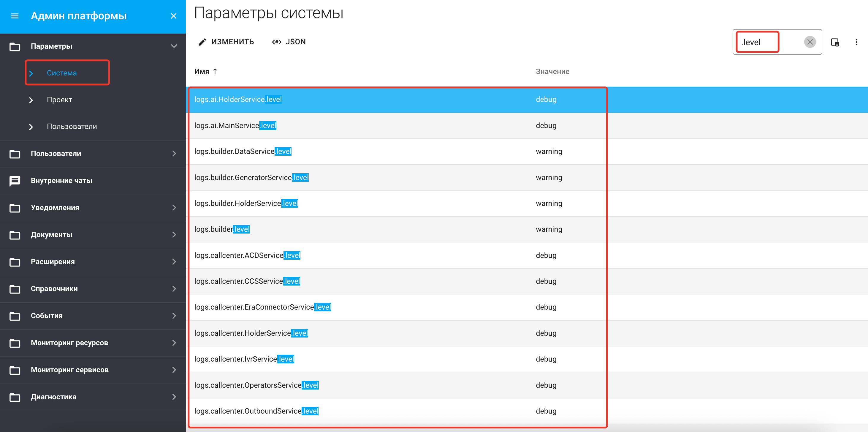Open the three-dot more options menu
868x432 pixels.
tap(856, 42)
